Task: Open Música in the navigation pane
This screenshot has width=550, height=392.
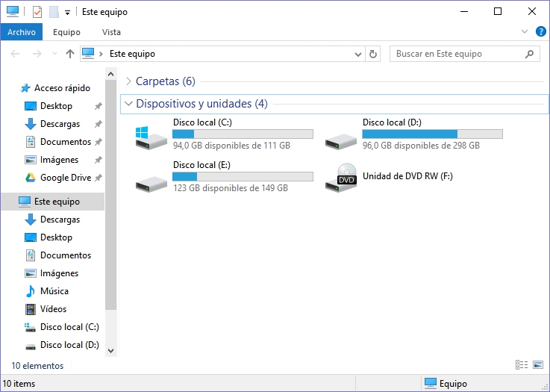Action: 54,291
